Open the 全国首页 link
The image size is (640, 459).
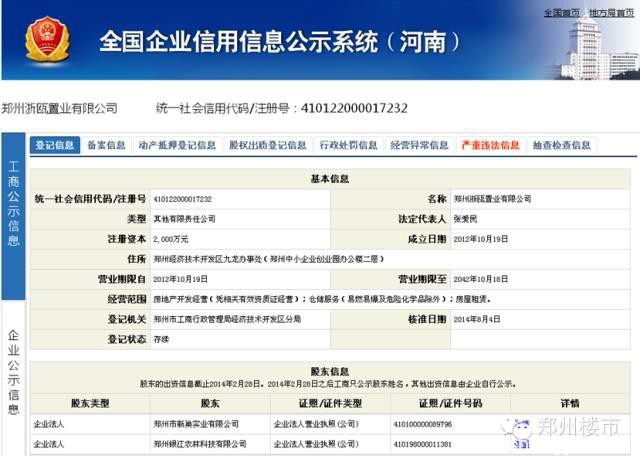tap(562, 13)
